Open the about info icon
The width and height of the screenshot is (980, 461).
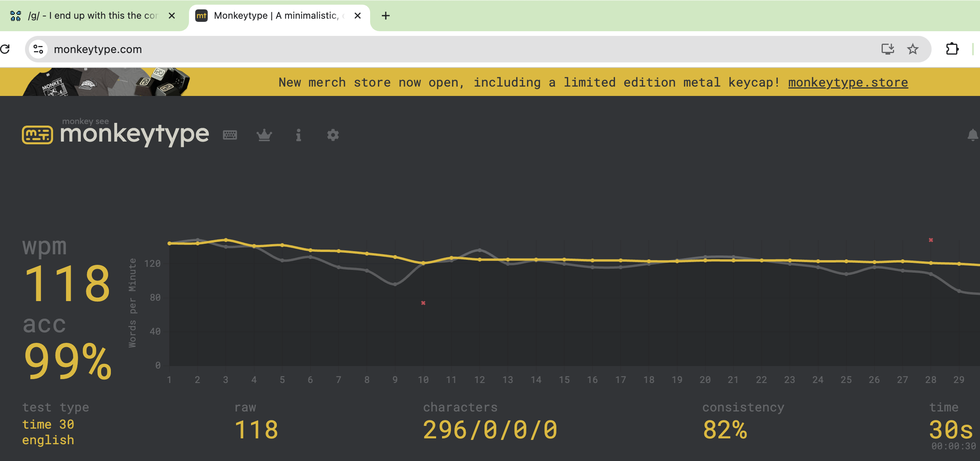point(299,135)
